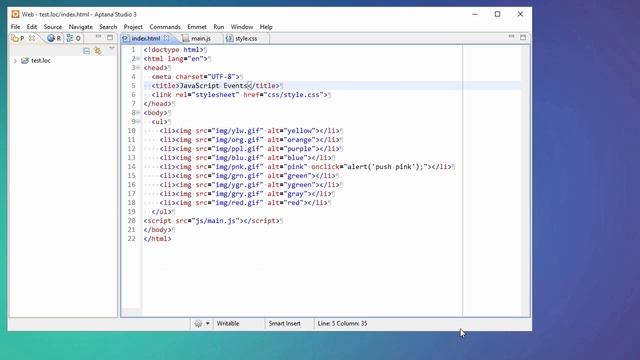Click the Writable status field
Viewport: 640px width, 360px height.
point(228,324)
